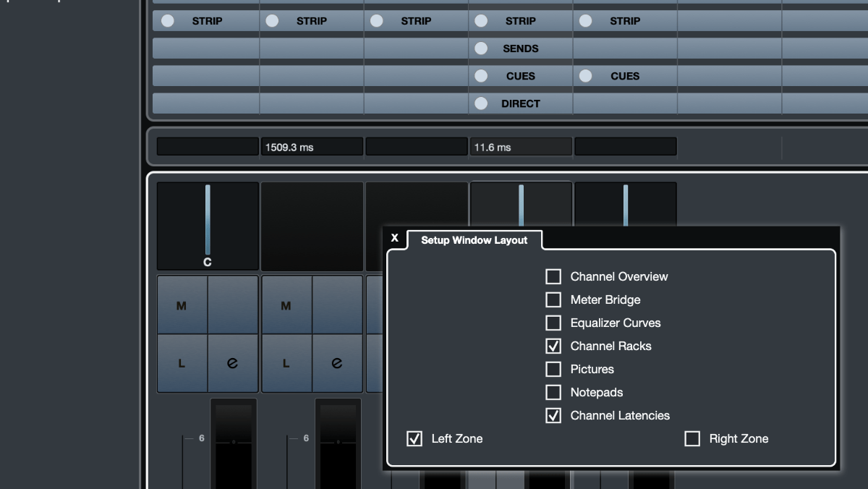
Task: Open first channel's edit settings (e)
Action: 232,363
